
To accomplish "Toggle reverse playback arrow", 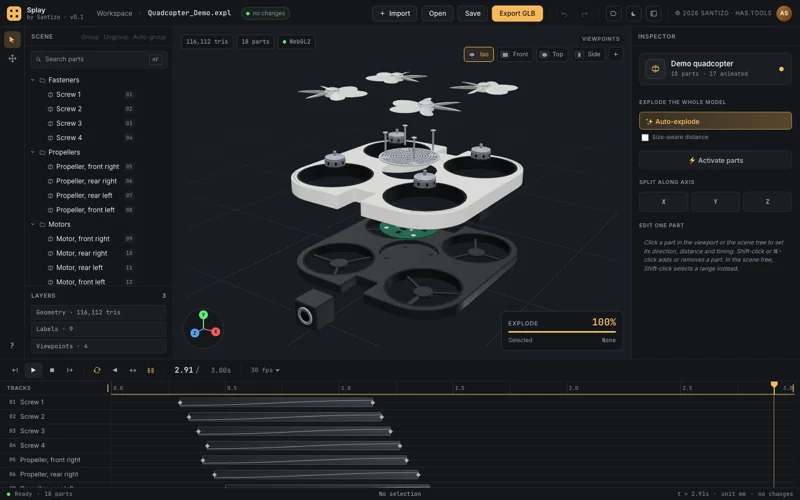I will 115,370.
